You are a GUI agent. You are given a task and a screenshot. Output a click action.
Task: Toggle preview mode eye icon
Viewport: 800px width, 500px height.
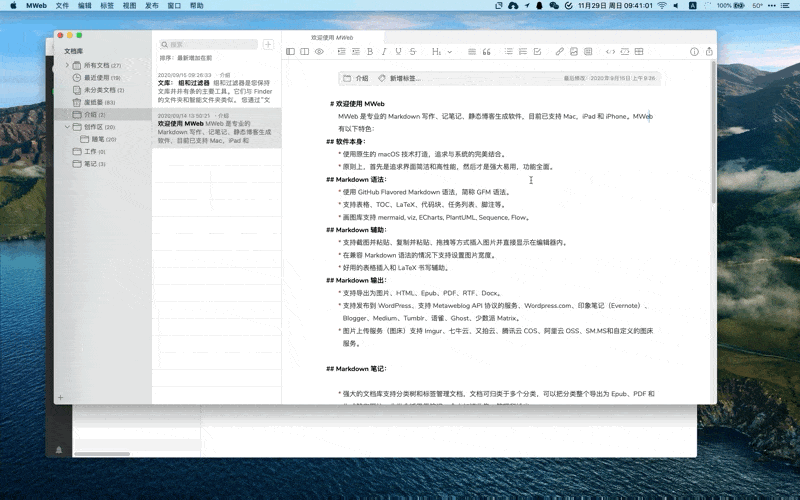point(319,52)
